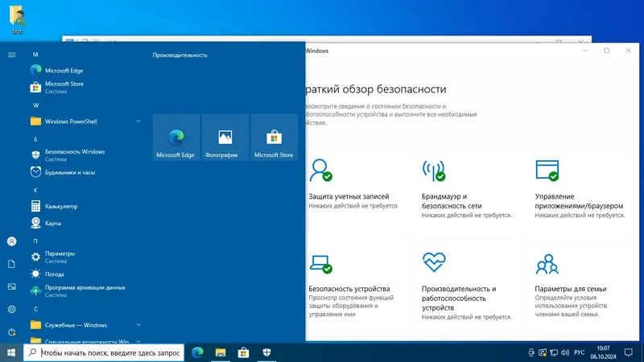This screenshot has height=362, width=644.
Task: Open Параметры from the app list
Action: 85,257
